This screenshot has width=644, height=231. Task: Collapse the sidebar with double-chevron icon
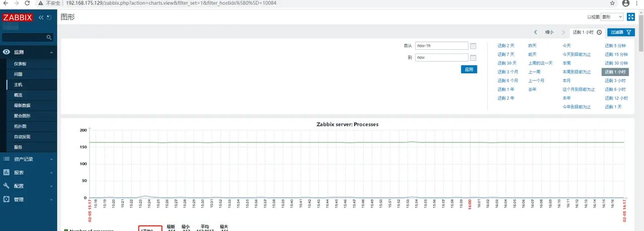41,17
